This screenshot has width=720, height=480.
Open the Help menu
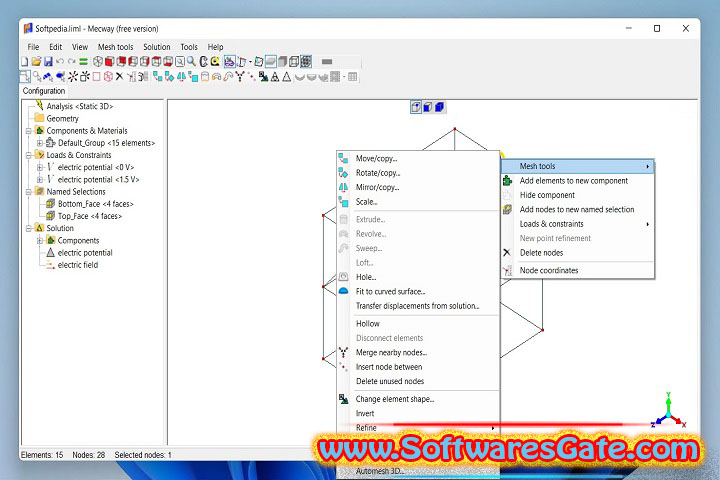[x=215, y=47]
